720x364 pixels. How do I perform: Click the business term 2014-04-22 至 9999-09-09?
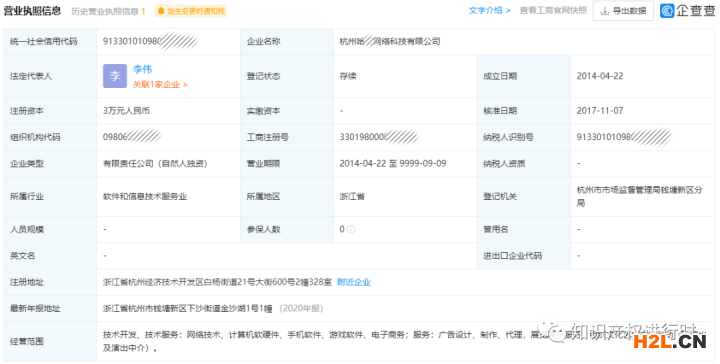pyautogui.click(x=393, y=163)
